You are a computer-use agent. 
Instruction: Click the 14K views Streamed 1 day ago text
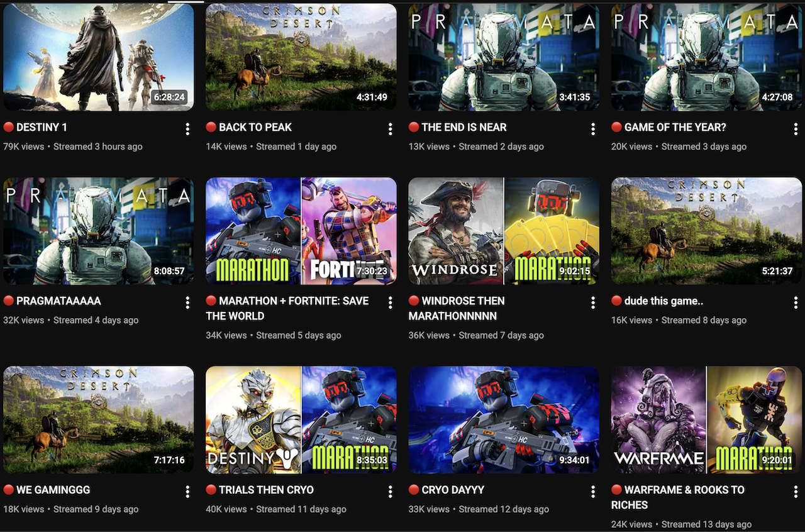[271, 147]
